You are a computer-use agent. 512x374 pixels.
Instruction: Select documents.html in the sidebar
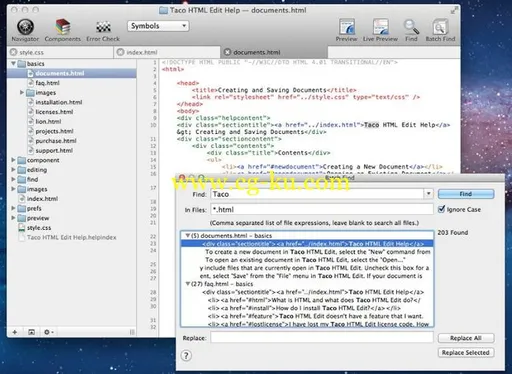point(72,73)
